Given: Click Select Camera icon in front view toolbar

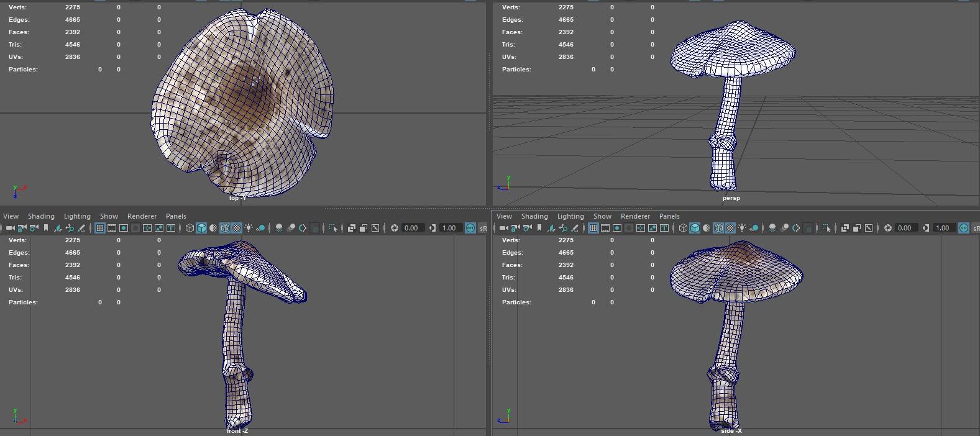Looking at the screenshot, I should click(x=10, y=228).
